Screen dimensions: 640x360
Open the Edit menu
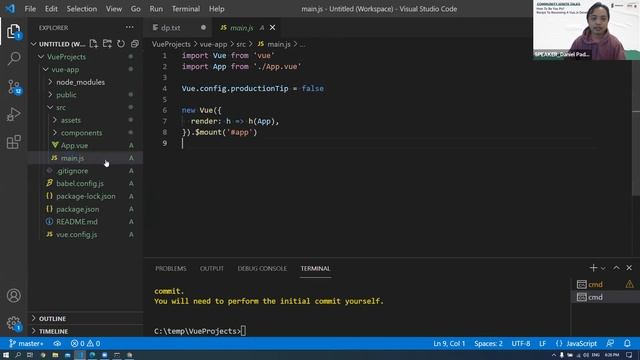coord(51,9)
